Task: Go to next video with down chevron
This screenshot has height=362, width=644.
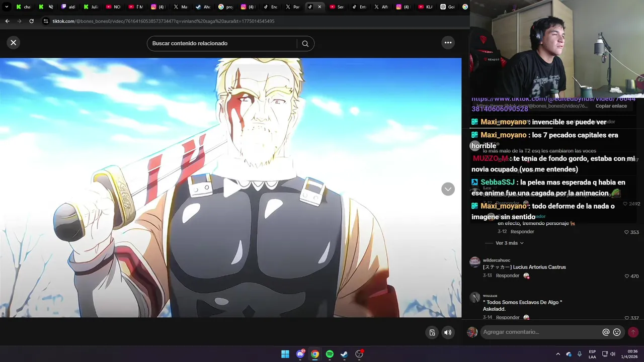Action: pos(448,189)
